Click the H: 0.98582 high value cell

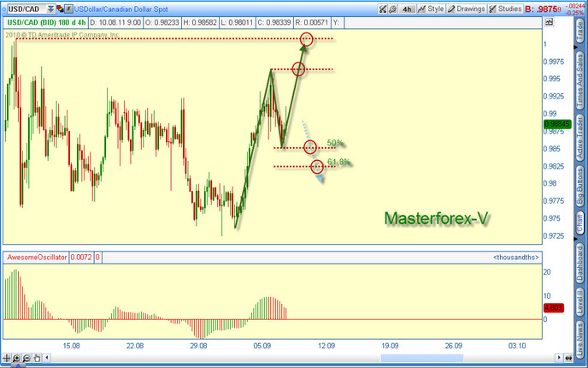point(200,22)
